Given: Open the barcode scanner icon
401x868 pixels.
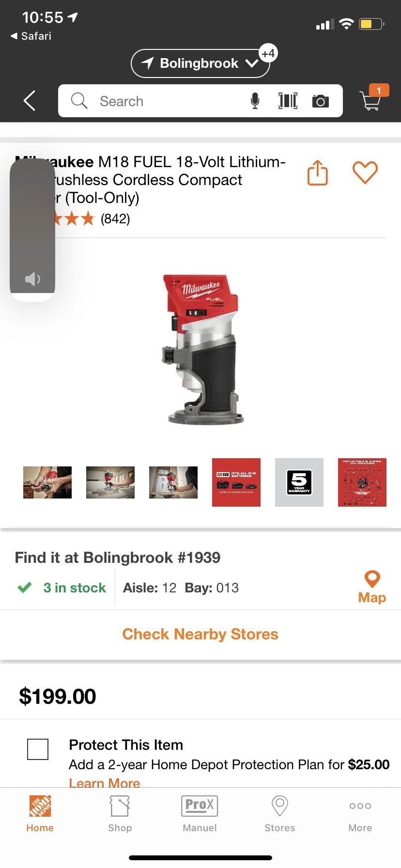Looking at the screenshot, I should [x=288, y=101].
